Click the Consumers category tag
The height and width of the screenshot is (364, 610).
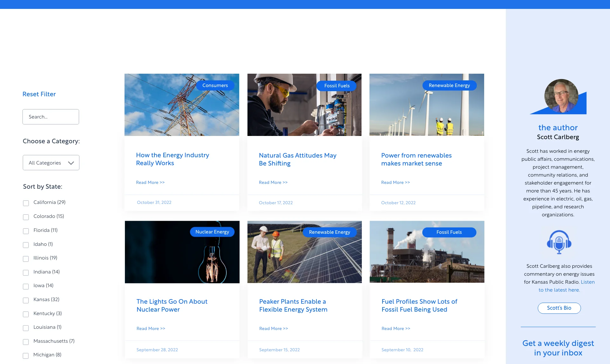coord(215,85)
